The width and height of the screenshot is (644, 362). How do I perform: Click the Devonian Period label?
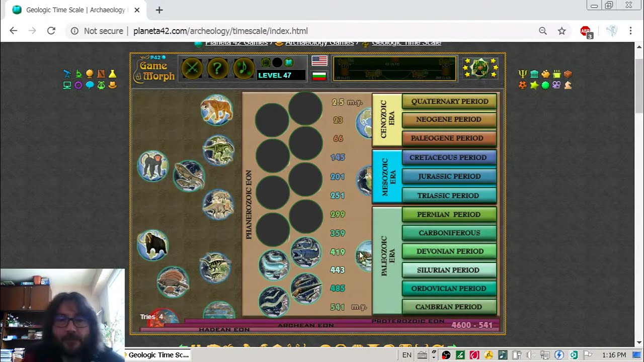[x=449, y=251]
